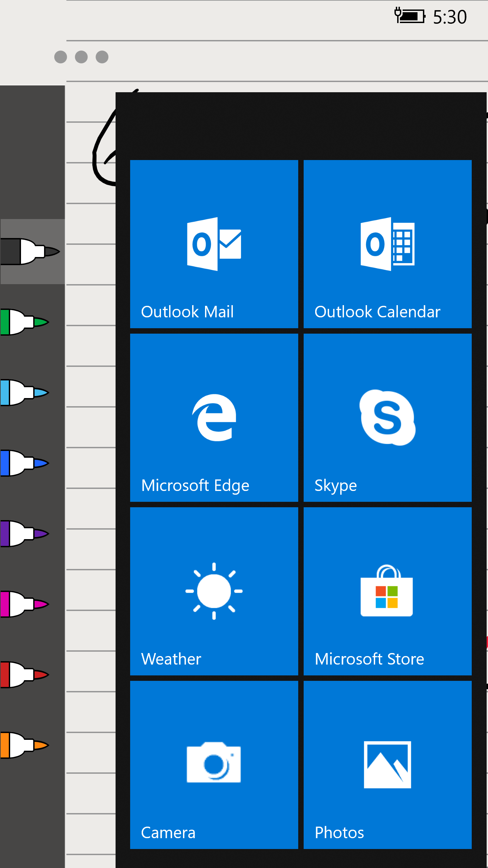Open the Outlook Mail tile
This screenshot has width=488, height=868.
(214, 244)
